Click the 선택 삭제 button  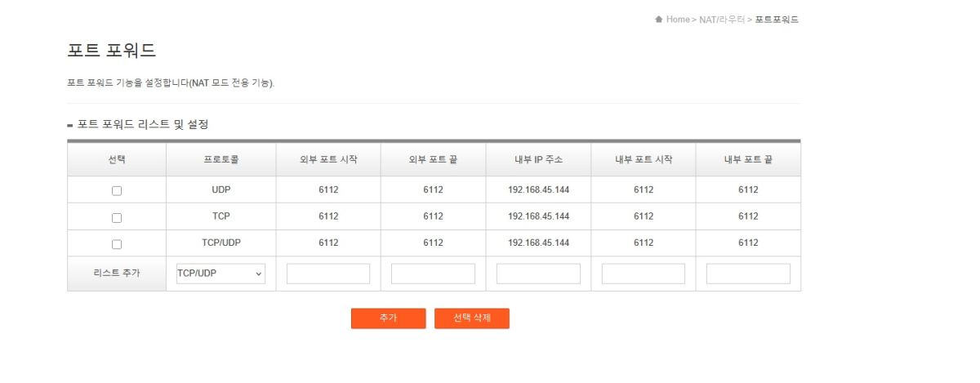472,318
